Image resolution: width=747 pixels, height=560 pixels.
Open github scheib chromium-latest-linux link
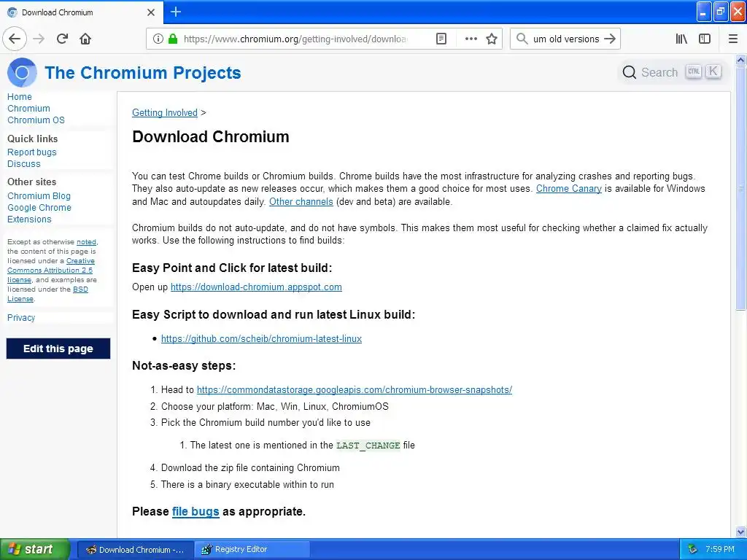click(x=262, y=338)
